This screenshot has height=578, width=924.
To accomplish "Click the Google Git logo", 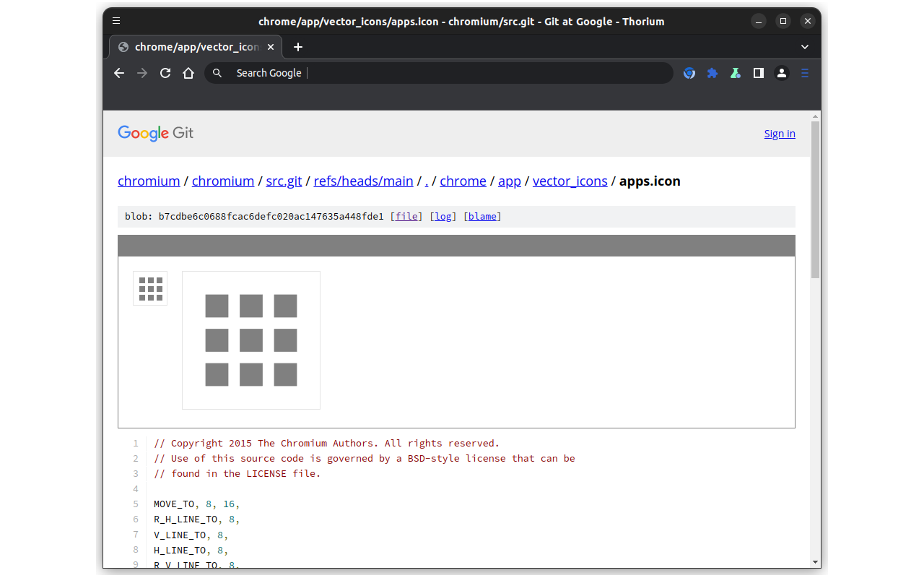I will (156, 133).
